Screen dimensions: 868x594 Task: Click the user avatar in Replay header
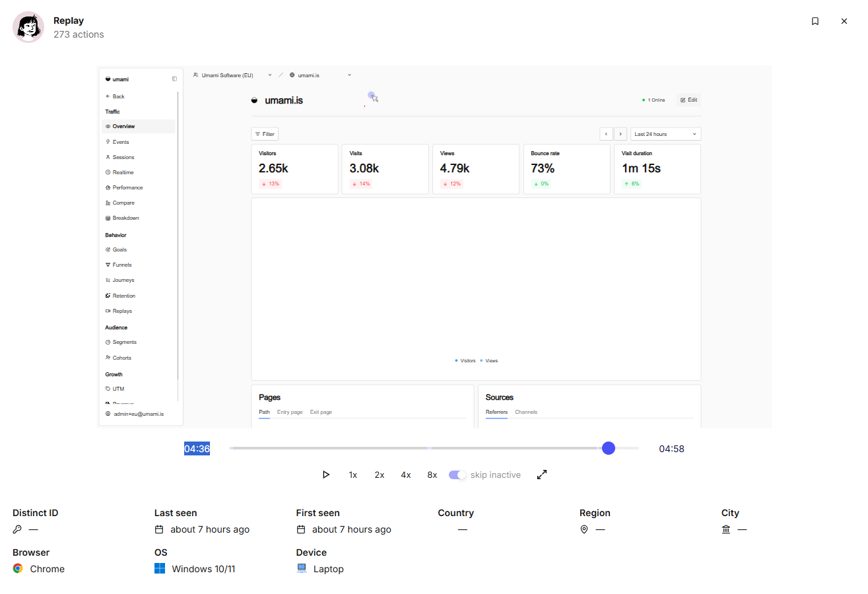(28, 27)
